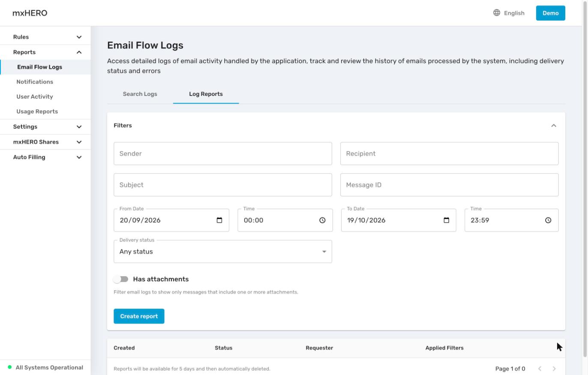
Task: Click the Create report button
Action: (x=139, y=316)
